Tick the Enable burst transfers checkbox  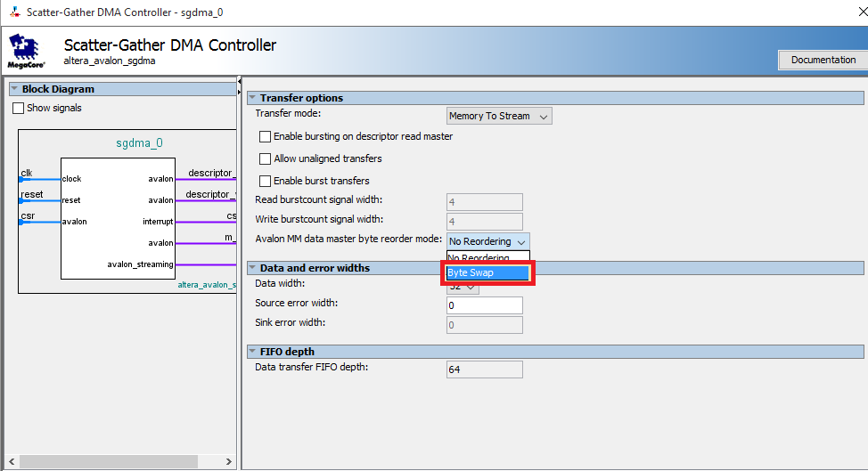[266, 181]
